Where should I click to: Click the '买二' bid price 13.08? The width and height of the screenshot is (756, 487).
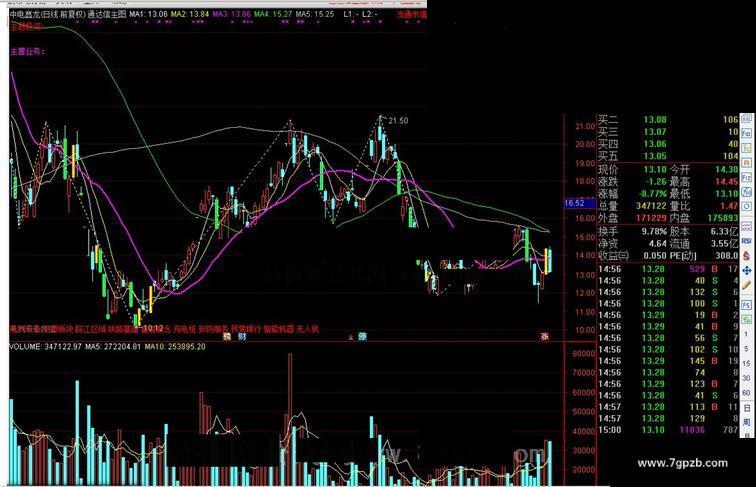[655, 120]
